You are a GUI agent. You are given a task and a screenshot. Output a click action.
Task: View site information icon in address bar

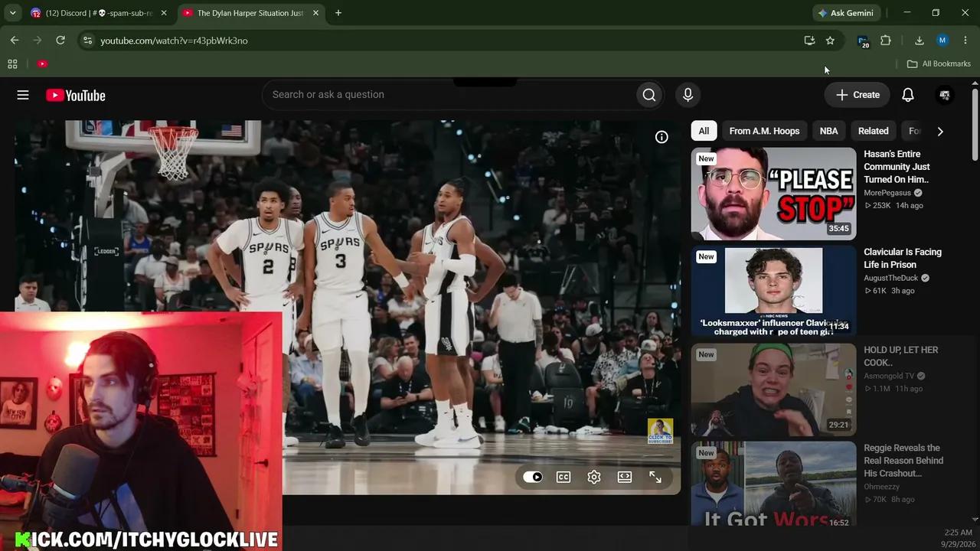87,41
